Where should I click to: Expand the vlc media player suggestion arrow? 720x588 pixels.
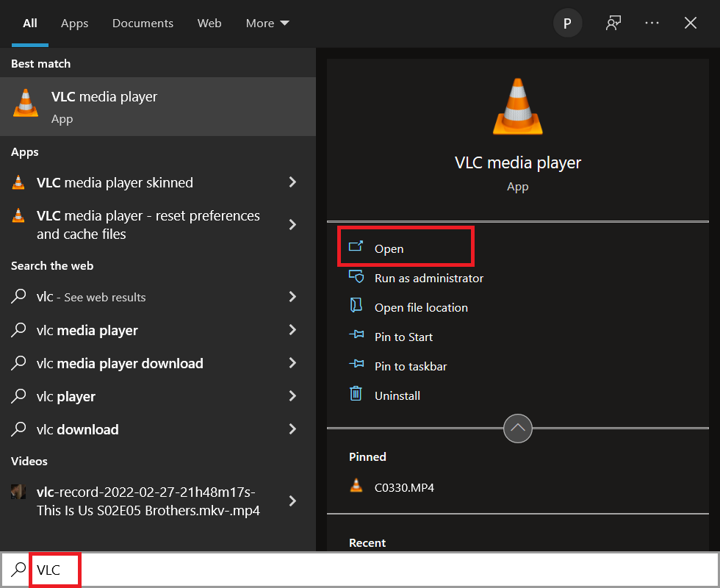(x=292, y=330)
